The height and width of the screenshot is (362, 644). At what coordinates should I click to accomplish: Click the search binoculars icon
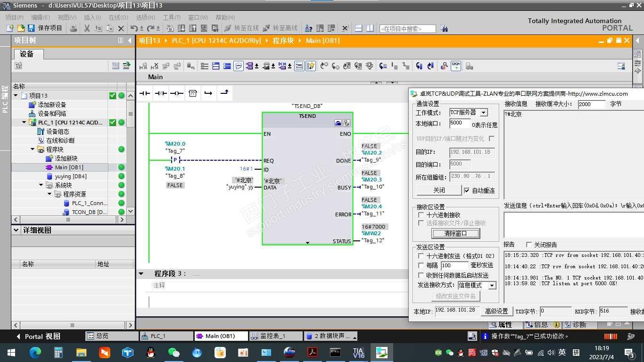tap(444, 28)
